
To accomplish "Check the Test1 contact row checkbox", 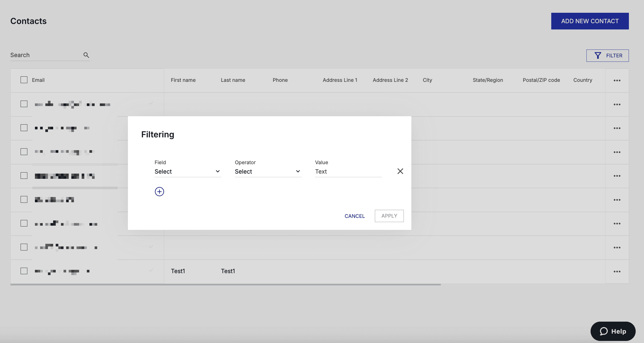I will [24, 271].
